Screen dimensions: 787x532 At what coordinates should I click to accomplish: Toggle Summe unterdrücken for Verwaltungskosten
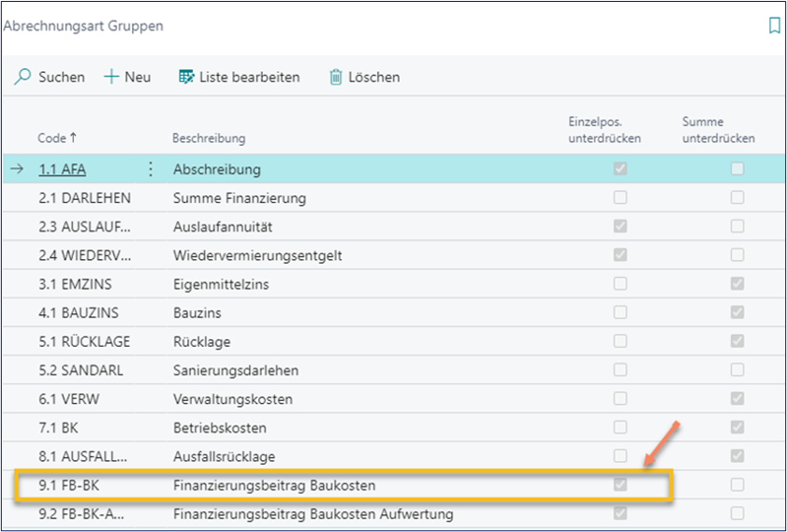click(737, 398)
